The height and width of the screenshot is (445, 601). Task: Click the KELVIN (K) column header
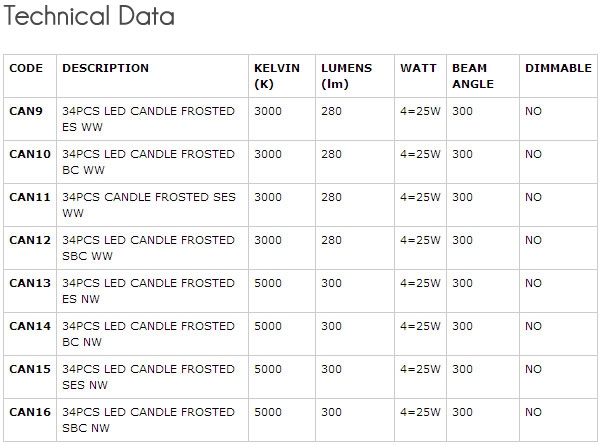[277, 76]
